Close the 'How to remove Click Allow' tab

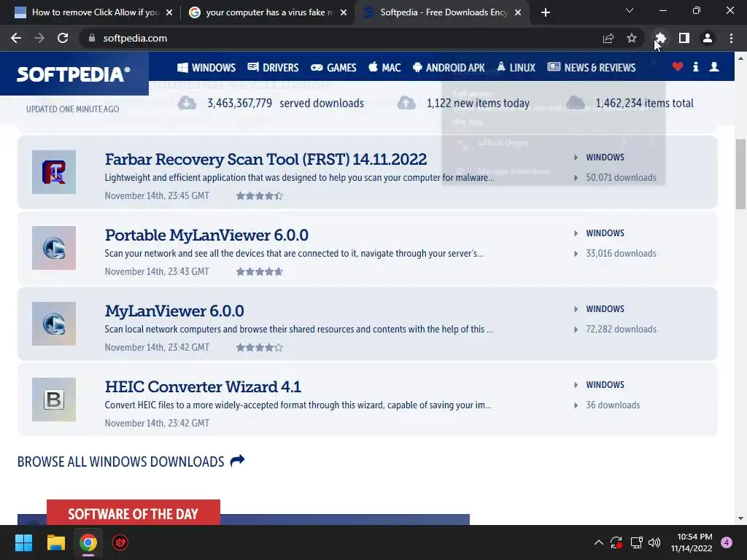click(x=169, y=12)
